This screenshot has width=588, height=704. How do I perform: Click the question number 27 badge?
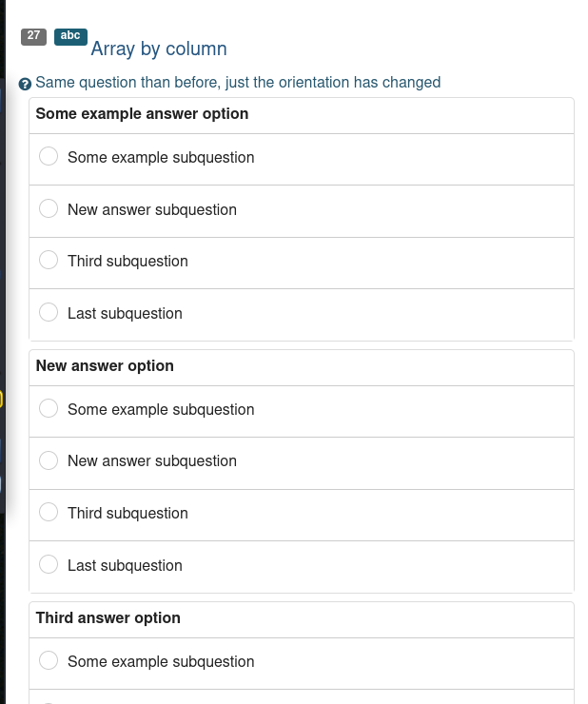point(33,36)
